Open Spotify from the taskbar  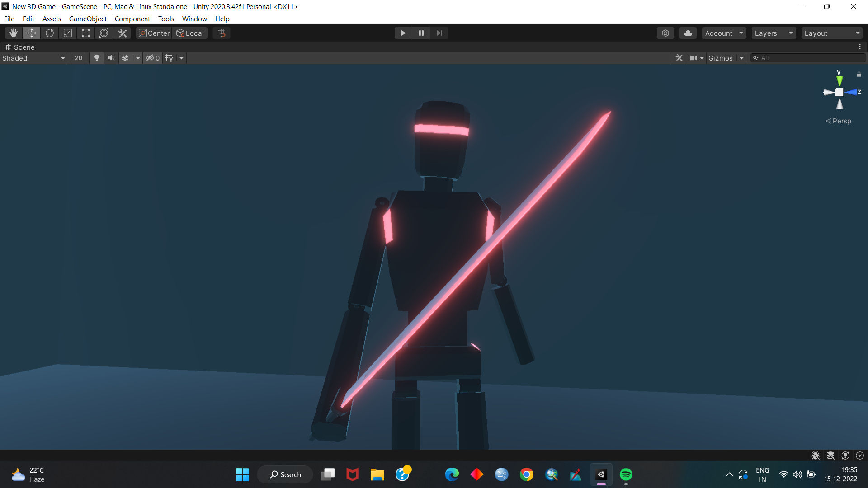tap(626, 474)
